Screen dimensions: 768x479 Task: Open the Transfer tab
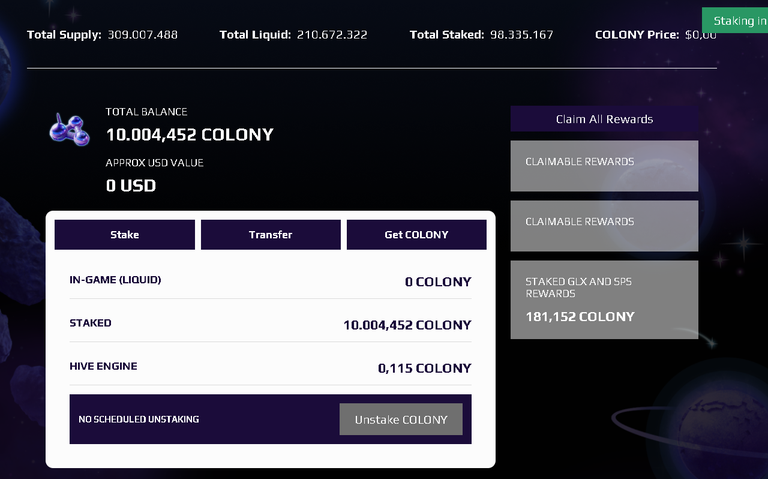pos(270,235)
